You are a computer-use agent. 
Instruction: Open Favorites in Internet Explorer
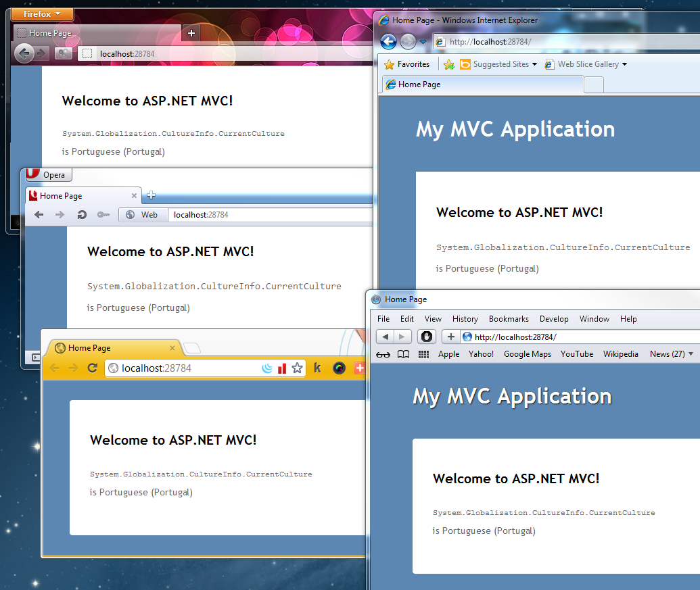coord(406,64)
